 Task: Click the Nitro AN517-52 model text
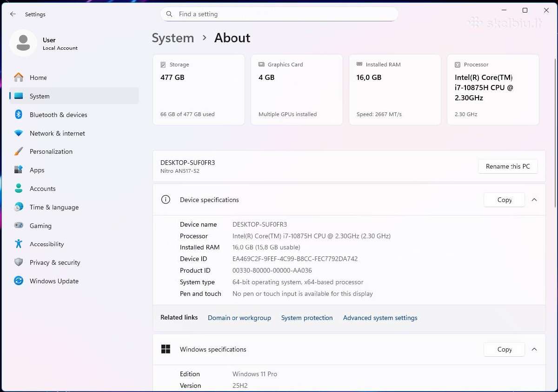point(180,171)
